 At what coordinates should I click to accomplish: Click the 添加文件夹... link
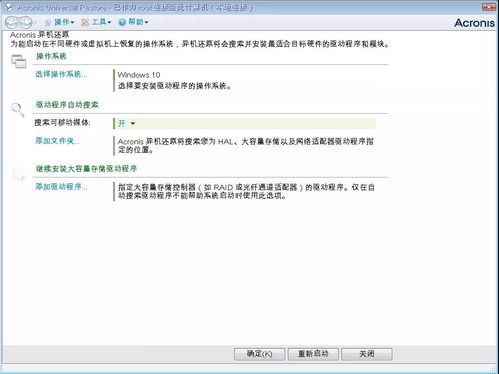tap(57, 141)
